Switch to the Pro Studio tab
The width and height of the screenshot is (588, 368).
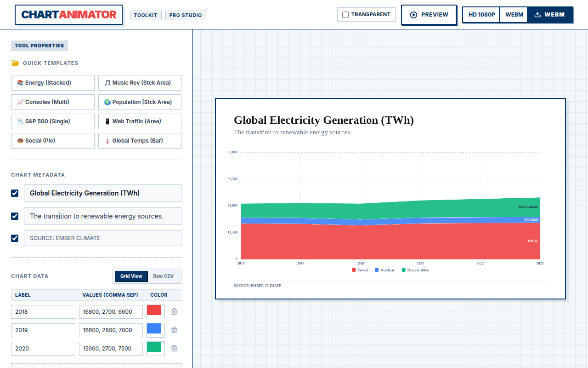click(x=186, y=15)
